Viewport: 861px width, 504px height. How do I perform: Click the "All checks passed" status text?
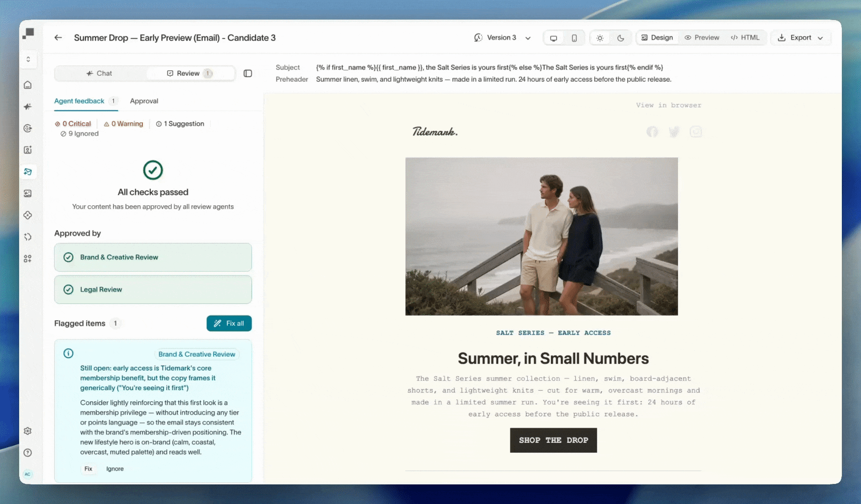153,192
